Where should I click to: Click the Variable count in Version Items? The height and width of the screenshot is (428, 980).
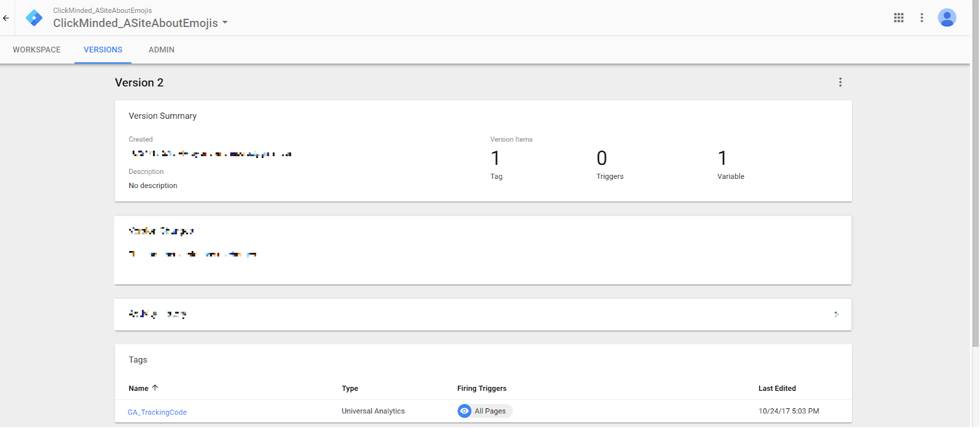tap(723, 159)
